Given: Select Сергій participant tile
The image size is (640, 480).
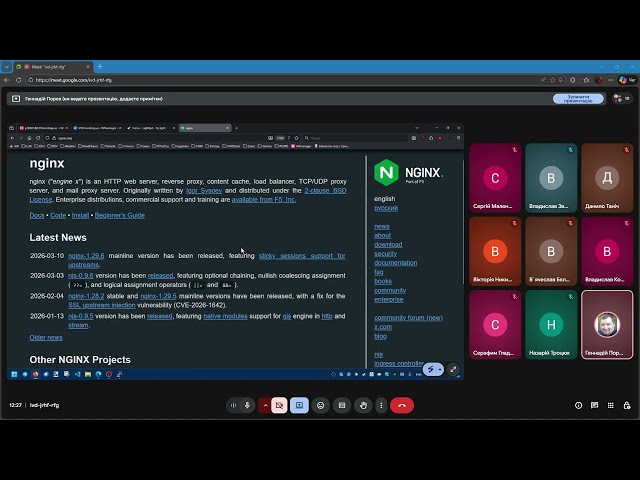Looking at the screenshot, I should pyautogui.click(x=495, y=178).
